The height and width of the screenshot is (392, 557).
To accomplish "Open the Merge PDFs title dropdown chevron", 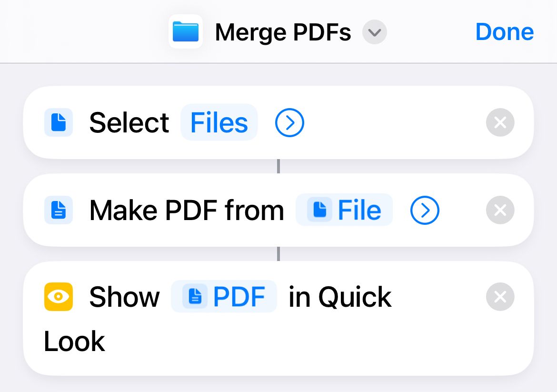I will tap(375, 32).
